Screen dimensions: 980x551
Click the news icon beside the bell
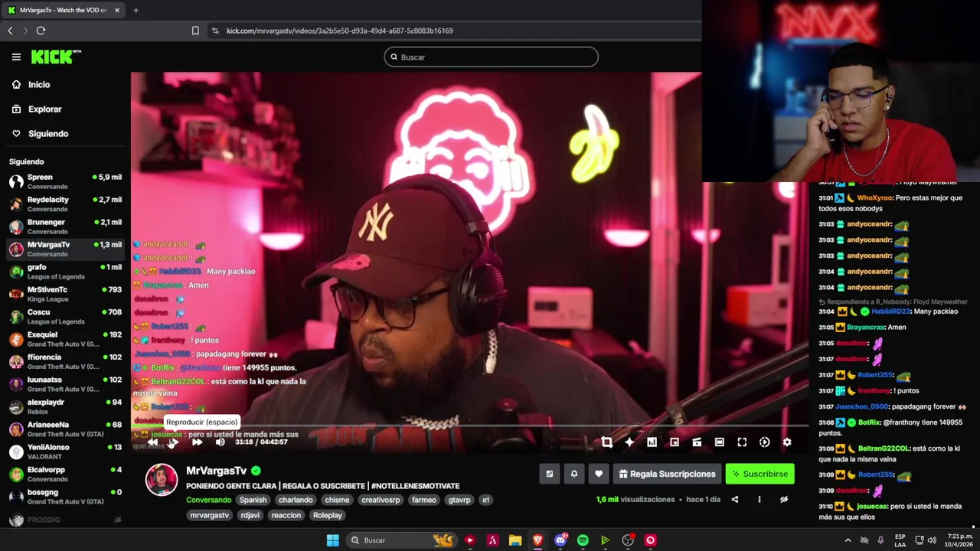point(549,474)
